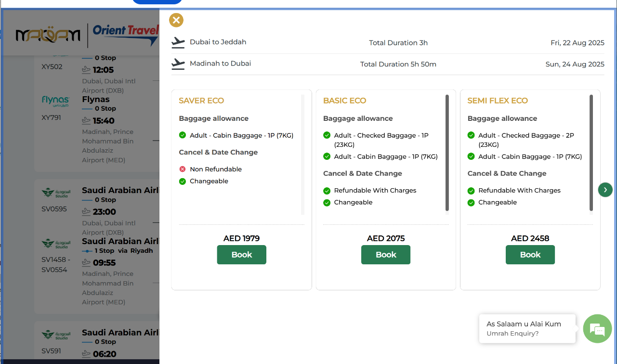
Task: Click the Maqam logo in header
Action: [48, 35]
